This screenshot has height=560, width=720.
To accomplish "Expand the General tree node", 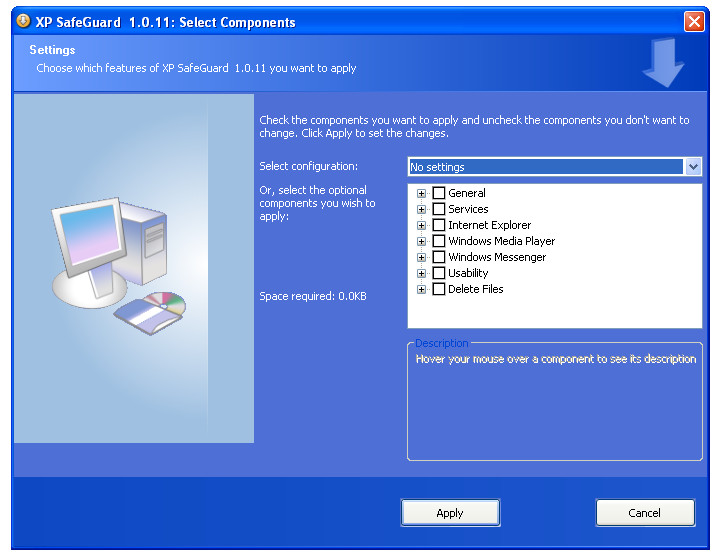I will (421, 193).
